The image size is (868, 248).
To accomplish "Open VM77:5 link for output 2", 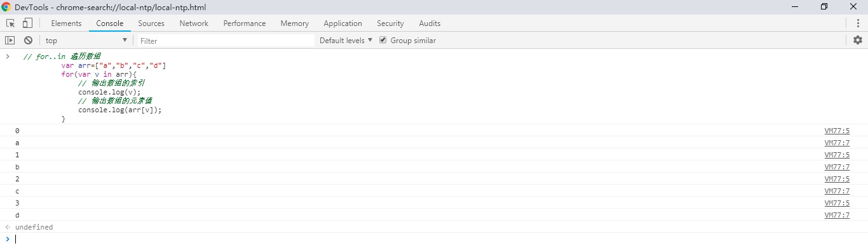I will point(837,179).
